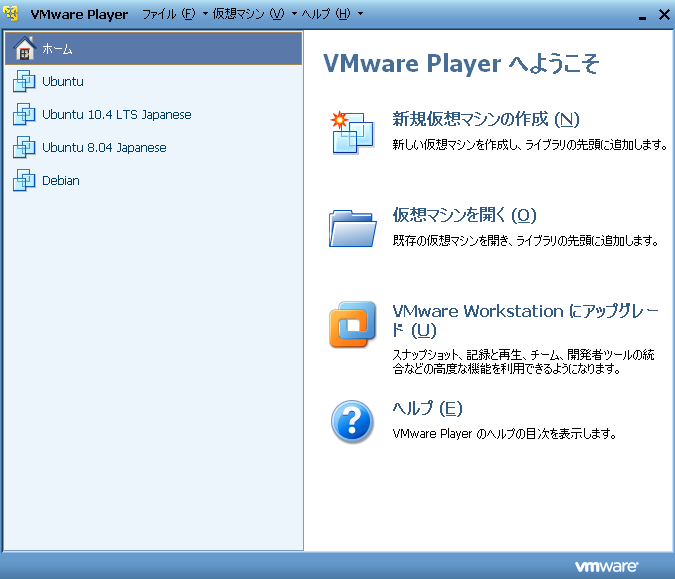The image size is (675, 579).
Task: Click text 既存の仮想マシンを開き、ライブラリの先頭に追加します。
Action: click(526, 240)
